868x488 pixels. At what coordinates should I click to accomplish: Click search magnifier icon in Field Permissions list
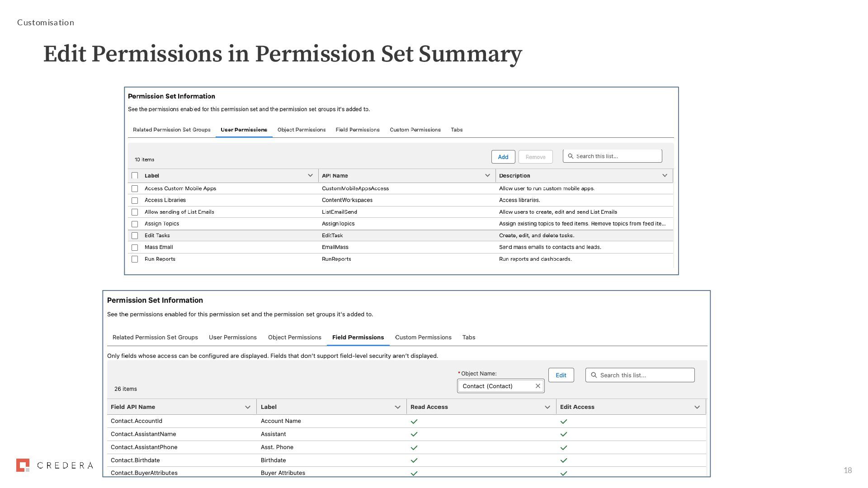point(594,375)
